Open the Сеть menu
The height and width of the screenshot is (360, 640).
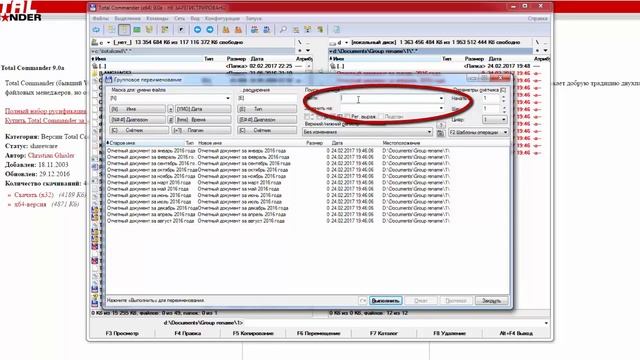point(180,18)
